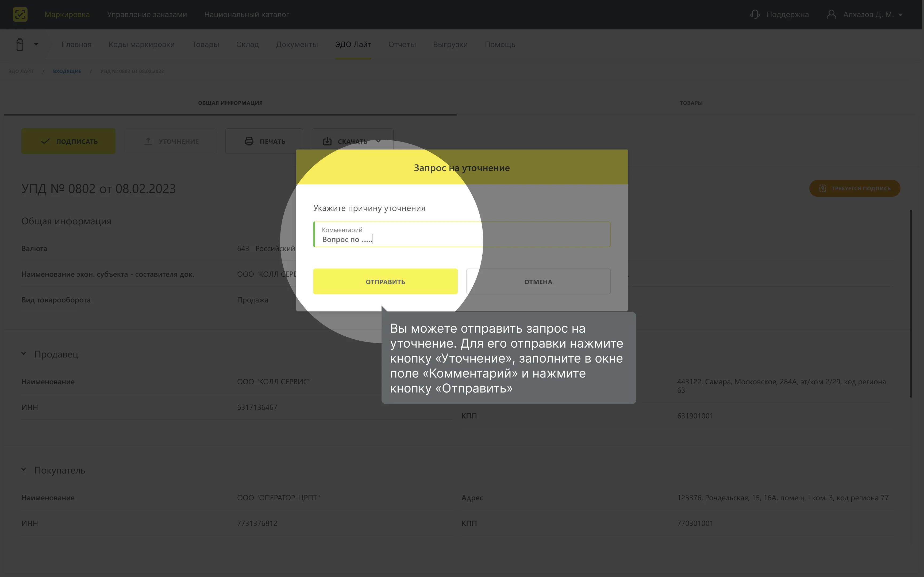Expand the СКАЧАТЬ dropdown chevron

pos(378,141)
